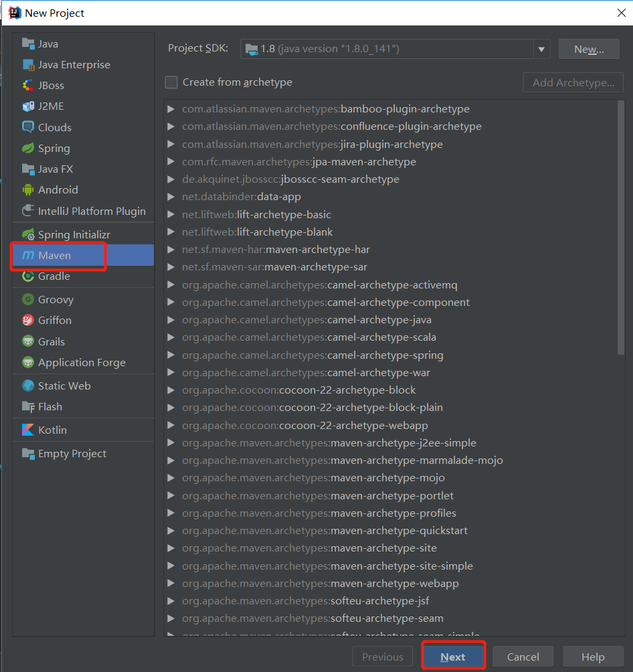This screenshot has height=672, width=633.
Task: Click the SDK folder icon in combo box
Action: click(x=252, y=49)
